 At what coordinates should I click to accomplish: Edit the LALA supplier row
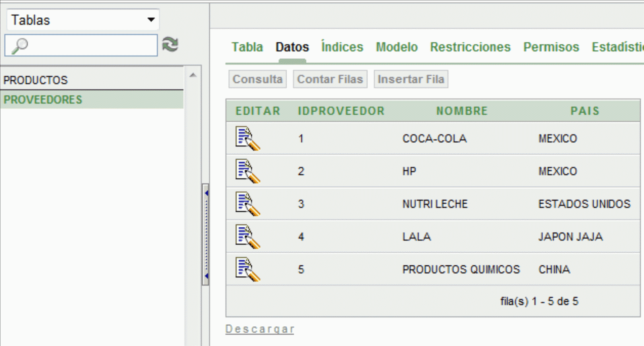(248, 237)
